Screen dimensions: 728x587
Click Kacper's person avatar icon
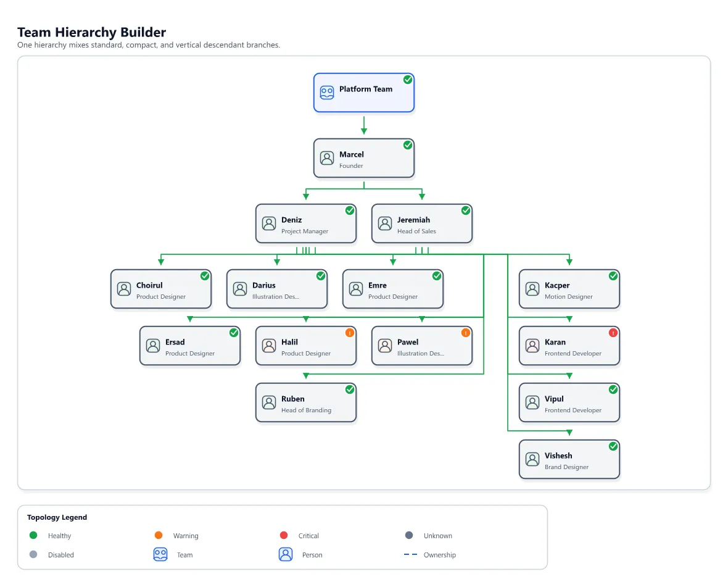click(532, 289)
